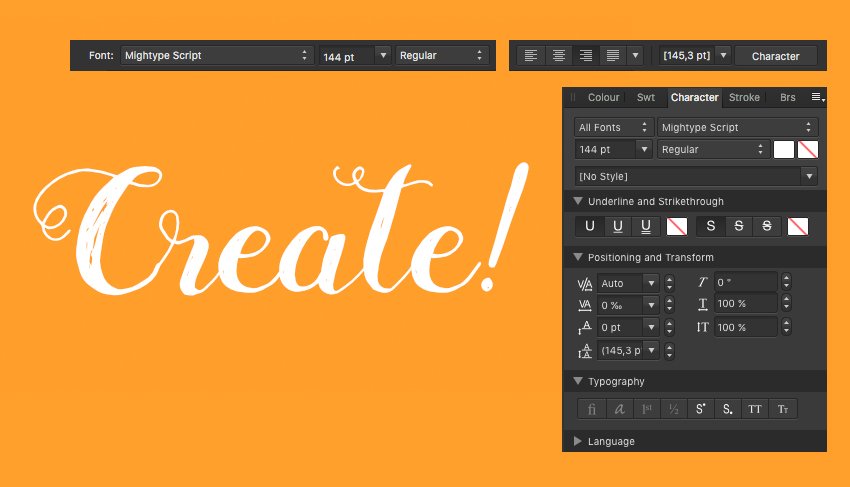Viewport: 850px width, 487px height.
Task: Click the baseline shift icon
Action: click(x=585, y=328)
